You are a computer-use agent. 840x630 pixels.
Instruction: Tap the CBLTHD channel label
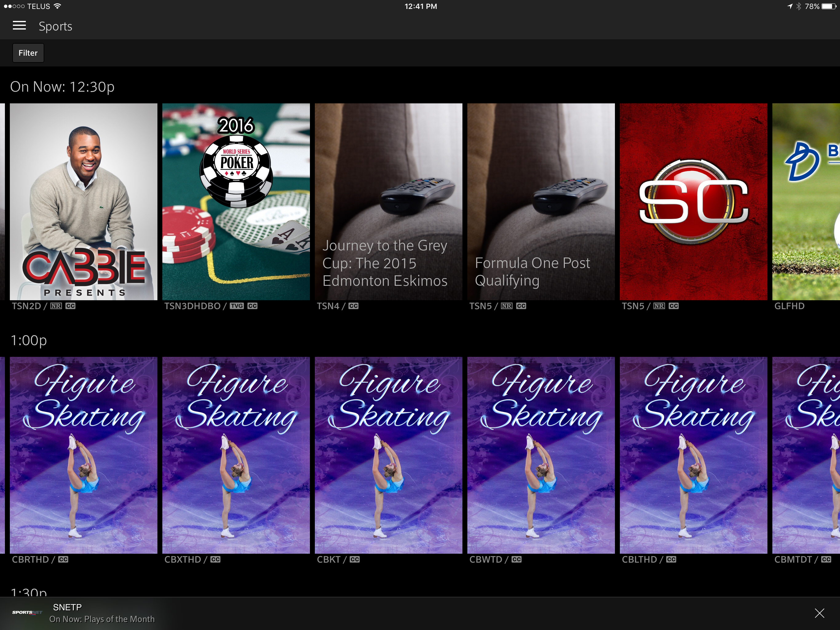(x=639, y=559)
